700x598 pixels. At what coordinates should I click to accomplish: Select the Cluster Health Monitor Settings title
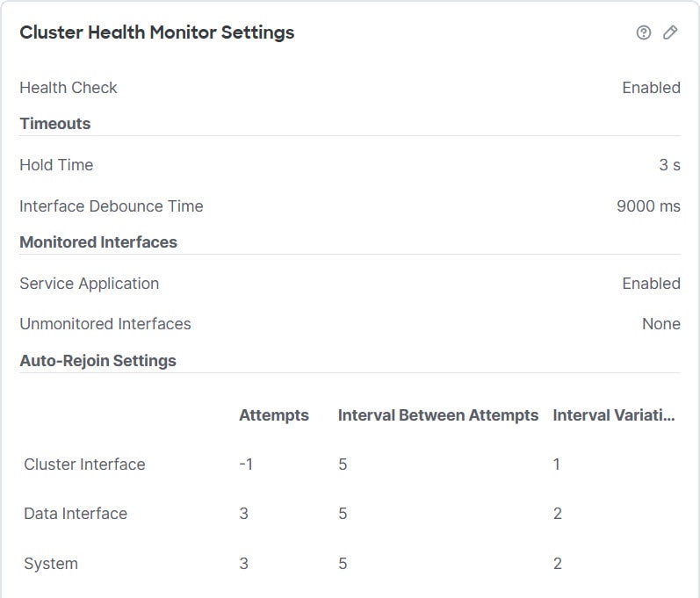pos(156,32)
